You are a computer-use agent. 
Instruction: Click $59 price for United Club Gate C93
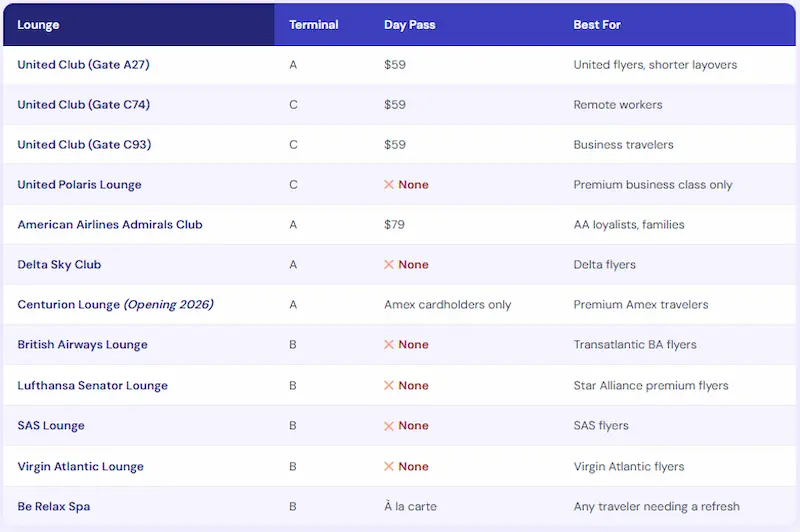395,145
